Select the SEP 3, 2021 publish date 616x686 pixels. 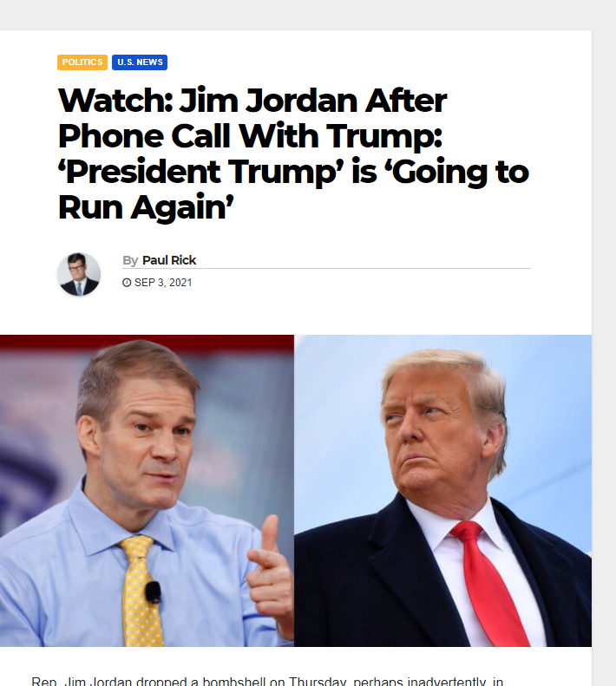pos(163,283)
